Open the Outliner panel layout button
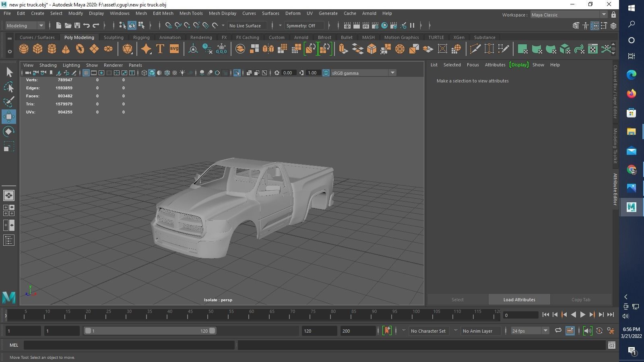 (x=9, y=240)
